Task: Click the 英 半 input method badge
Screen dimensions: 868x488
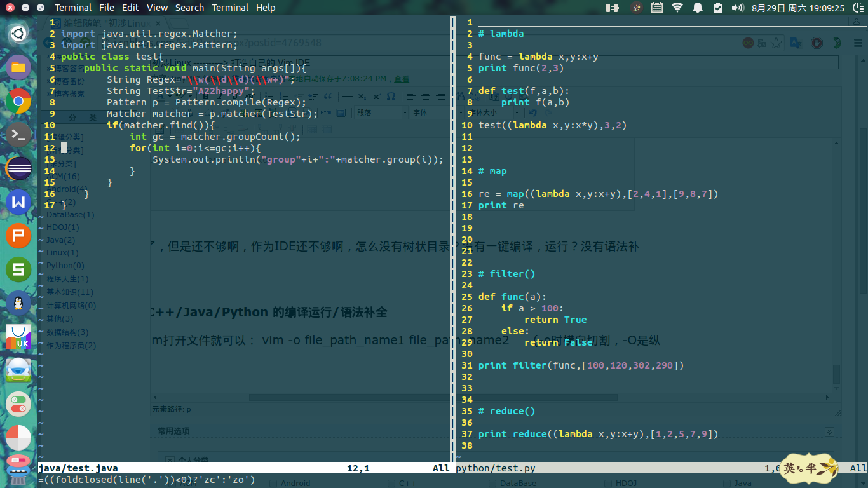Action: pos(810,469)
